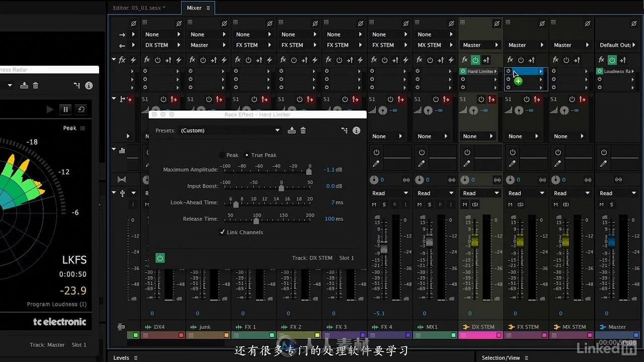Image resolution: width=644 pixels, height=362 pixels.
Task: Uncheck Link Channels checkbox
Action: [222, 232]
